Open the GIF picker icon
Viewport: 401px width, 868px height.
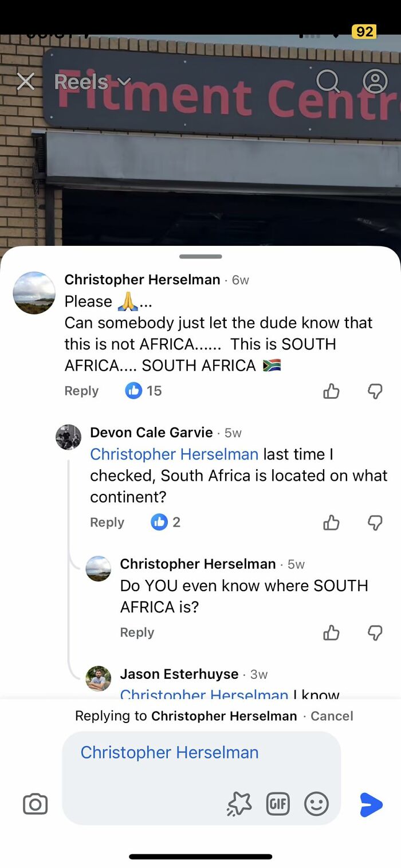coord(278,804)
